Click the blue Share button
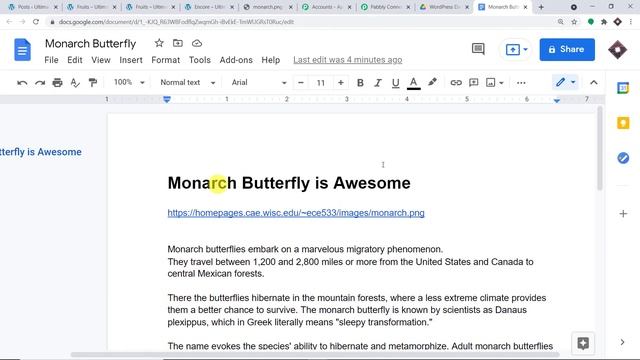The height and width of the screenshot is (360, 640). tap(567, 49)
